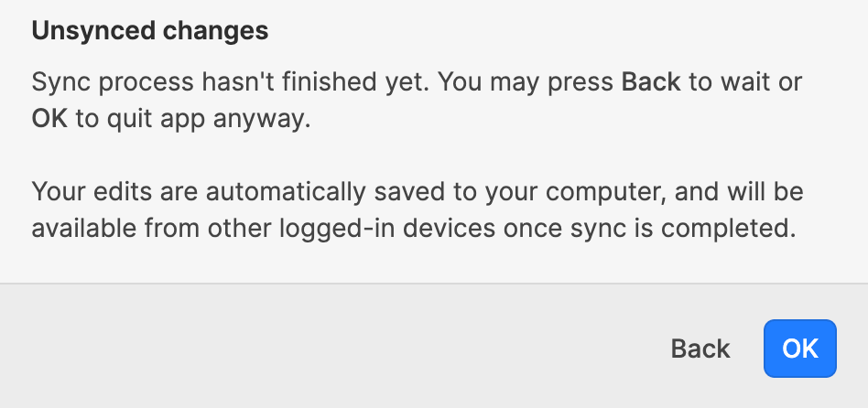Click the "to wait or" text

pos(745,82)
